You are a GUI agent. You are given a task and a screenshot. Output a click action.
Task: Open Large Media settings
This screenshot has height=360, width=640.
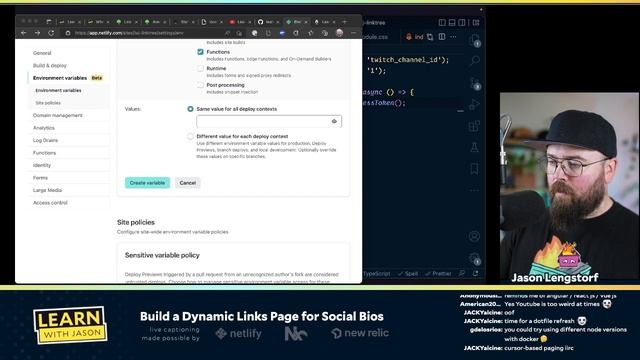pyautogui.click(x=47, y=190)
